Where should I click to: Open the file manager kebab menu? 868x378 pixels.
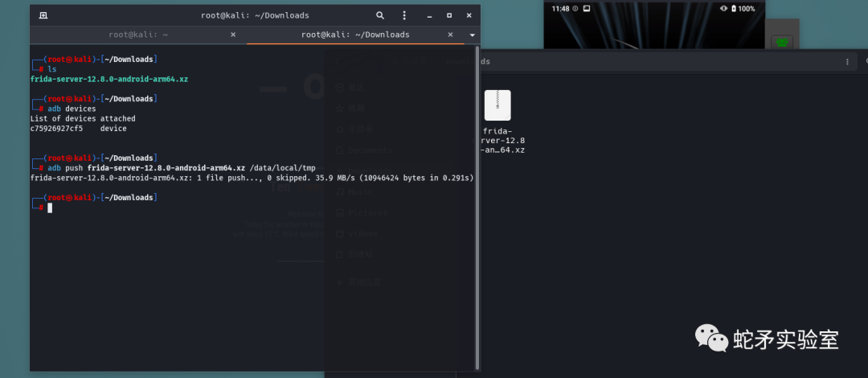847,61
